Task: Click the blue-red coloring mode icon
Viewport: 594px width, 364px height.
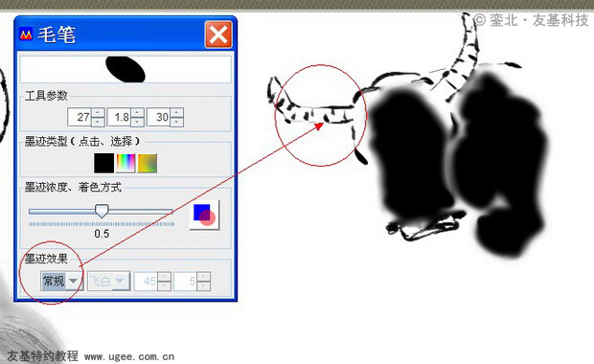Action: coord(205,215)
